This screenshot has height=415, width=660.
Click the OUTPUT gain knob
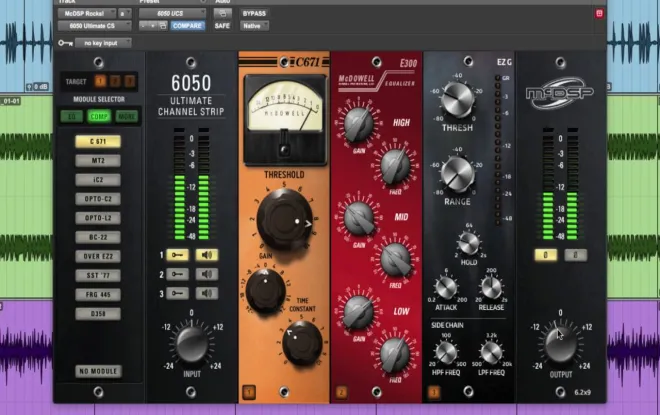tap(560, 344)
